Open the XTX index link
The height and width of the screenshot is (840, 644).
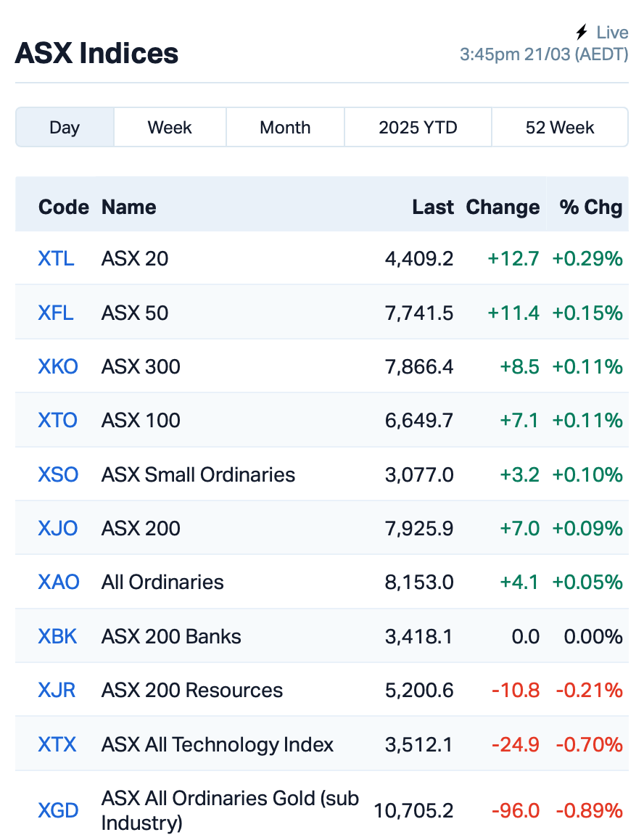pos(57,745)
